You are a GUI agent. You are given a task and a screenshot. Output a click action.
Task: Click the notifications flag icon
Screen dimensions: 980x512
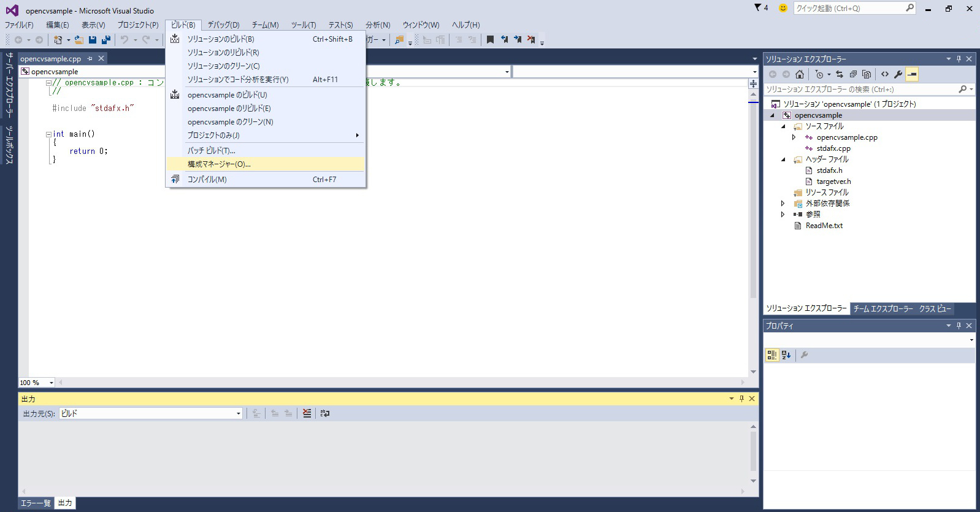click(x=758, y=8)
